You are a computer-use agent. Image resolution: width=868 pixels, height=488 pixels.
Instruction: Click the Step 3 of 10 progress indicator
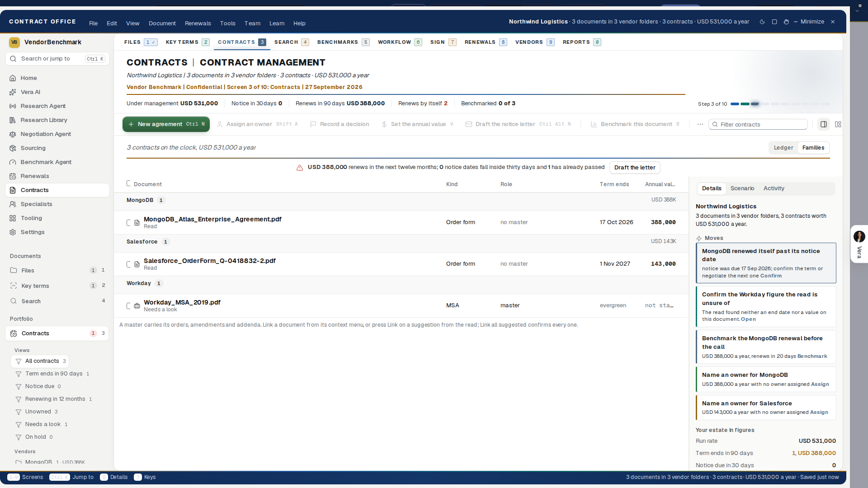pyautogui.click(x=764, y=104)
